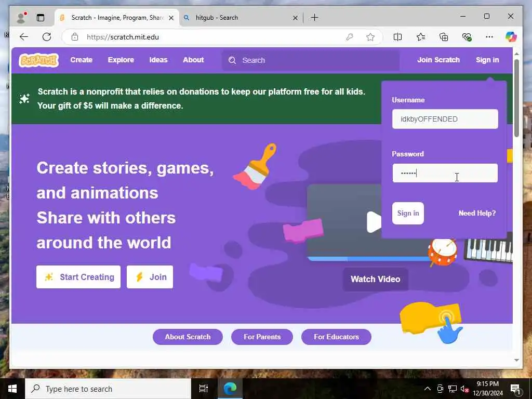Focus the Username field

[445, 119]
